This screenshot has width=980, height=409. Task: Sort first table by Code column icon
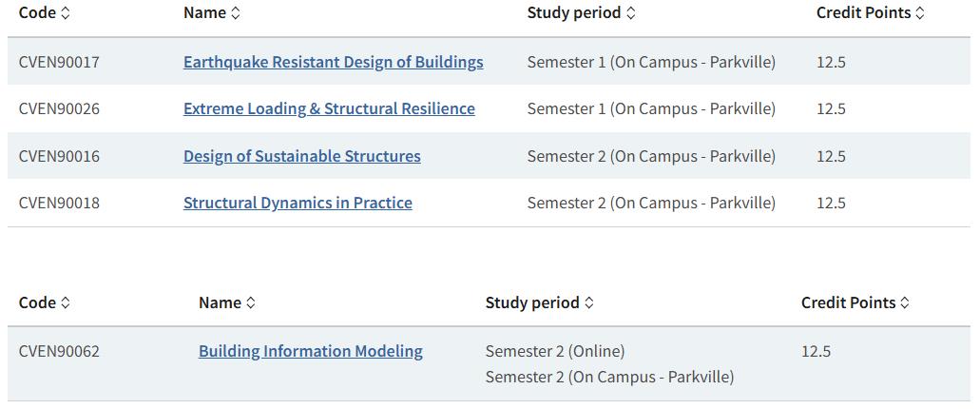(65, 13)
